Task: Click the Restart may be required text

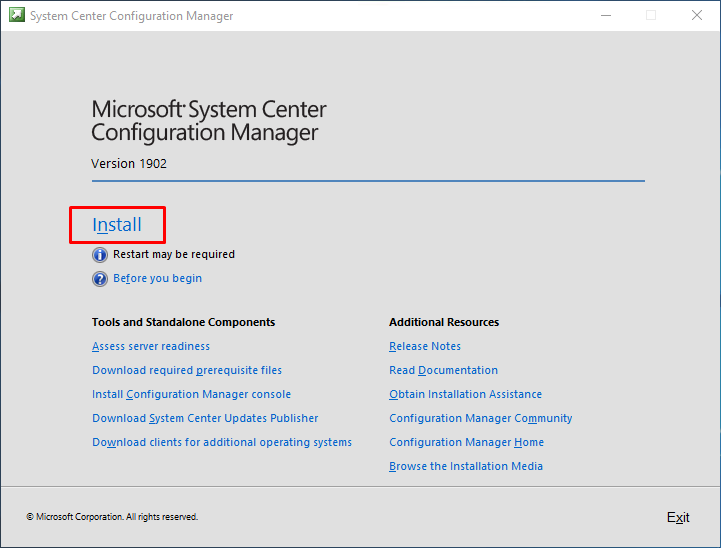Action: pos(174,254)
